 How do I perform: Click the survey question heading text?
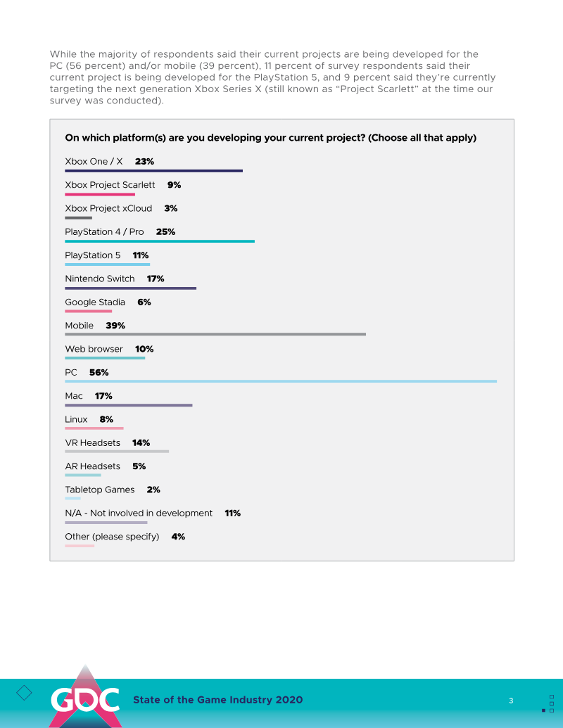point(270,138)
